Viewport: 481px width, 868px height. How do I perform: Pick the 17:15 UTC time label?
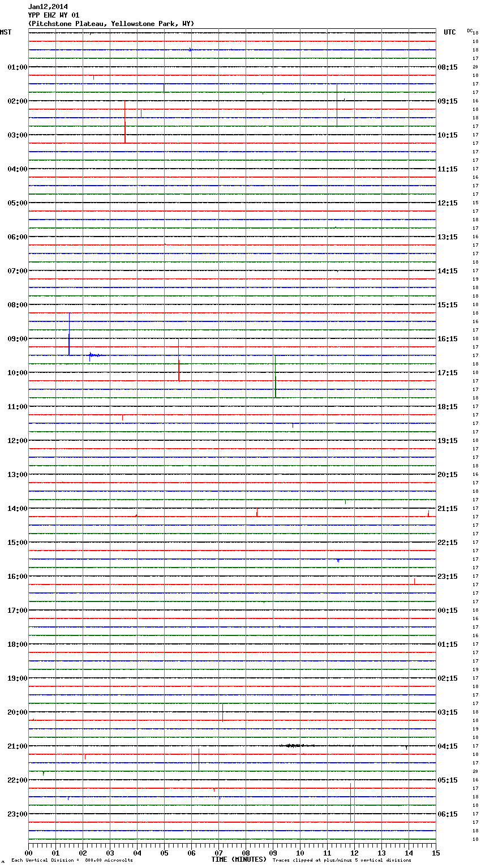448,373
